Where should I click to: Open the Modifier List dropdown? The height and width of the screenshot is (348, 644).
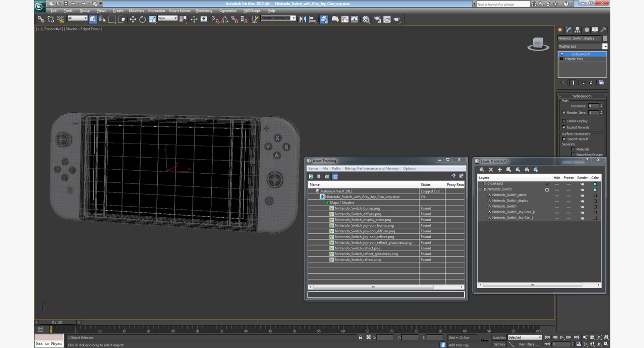pyautogui.click(x=605, y=46)
